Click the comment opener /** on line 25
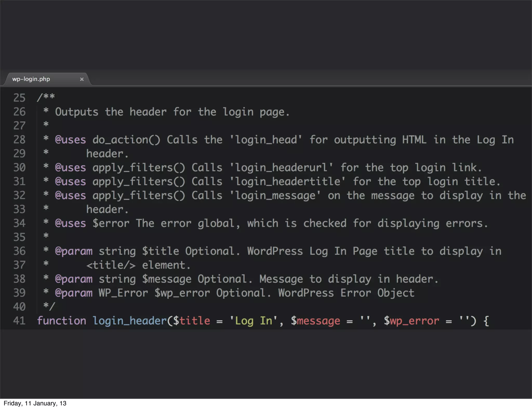The height and width of the screenshot is (409, 532). pyautogui.click(x=46, y=97)
